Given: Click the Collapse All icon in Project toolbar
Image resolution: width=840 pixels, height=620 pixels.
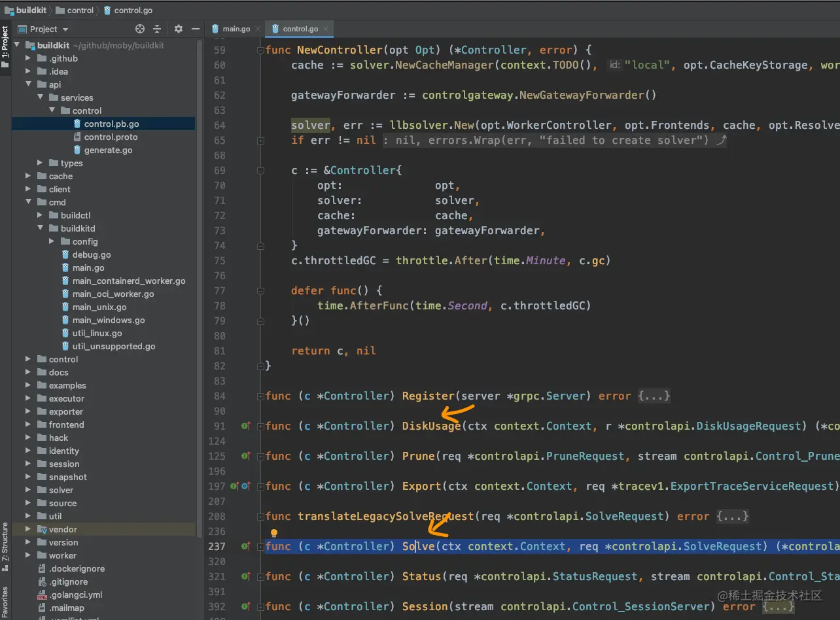Looking at the screenshot, I should [x=158, y=29].
